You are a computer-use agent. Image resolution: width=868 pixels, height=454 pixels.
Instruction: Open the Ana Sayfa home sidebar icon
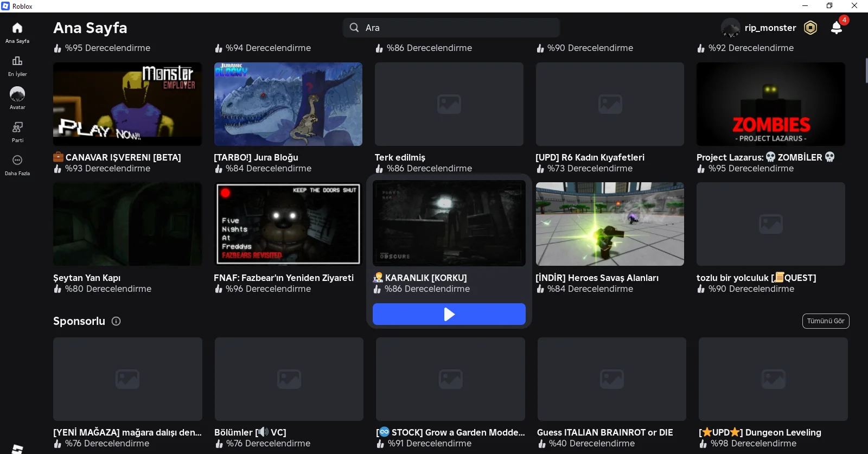pos(17,28)
